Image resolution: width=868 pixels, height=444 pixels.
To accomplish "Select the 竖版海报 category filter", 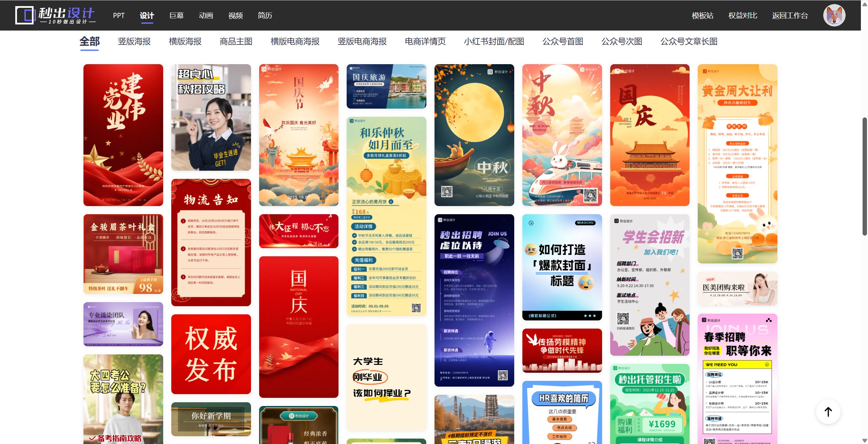I will click(134, 41).
